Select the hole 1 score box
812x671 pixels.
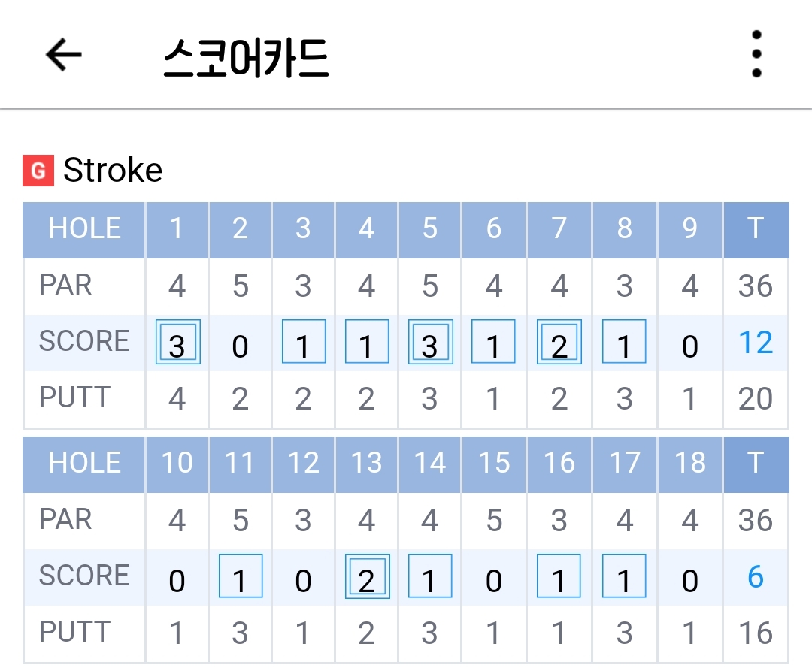(177, 343)
